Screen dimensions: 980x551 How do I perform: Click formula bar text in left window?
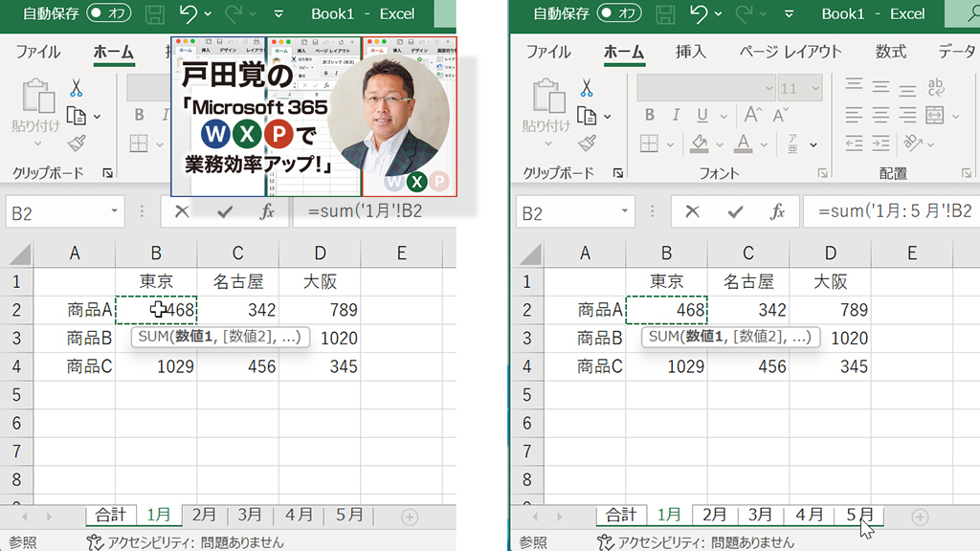[365, 211]
